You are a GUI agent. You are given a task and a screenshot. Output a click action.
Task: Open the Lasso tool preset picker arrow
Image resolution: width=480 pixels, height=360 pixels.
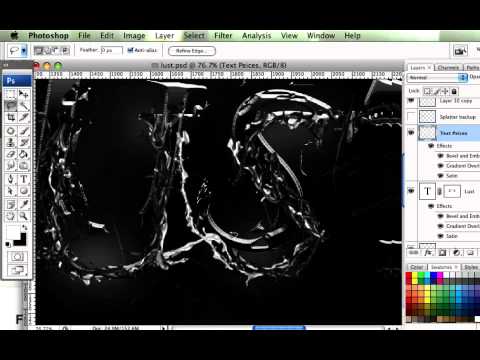[24, 51]
